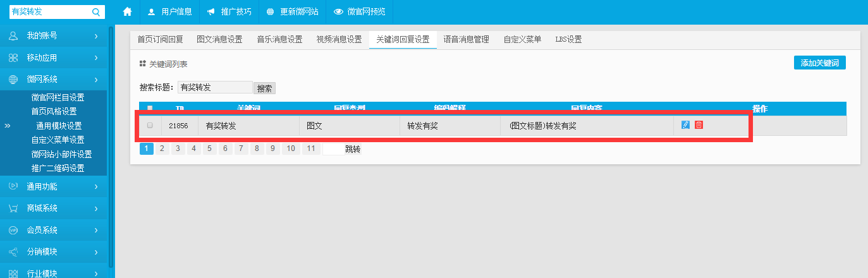868x278 pixels.
Task: Select the 关键词回复设置 tab
Action: point(403,39)
